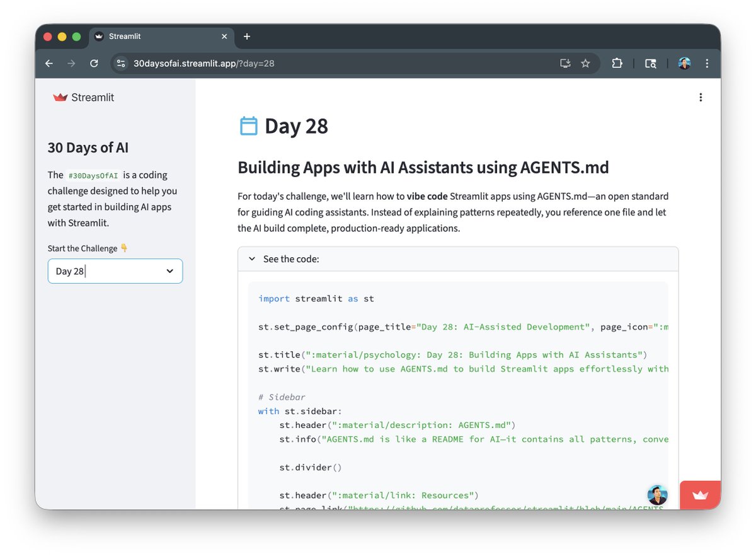
Task: Open the Day 28 challenge dropdown
Action: tap(115, 271)
